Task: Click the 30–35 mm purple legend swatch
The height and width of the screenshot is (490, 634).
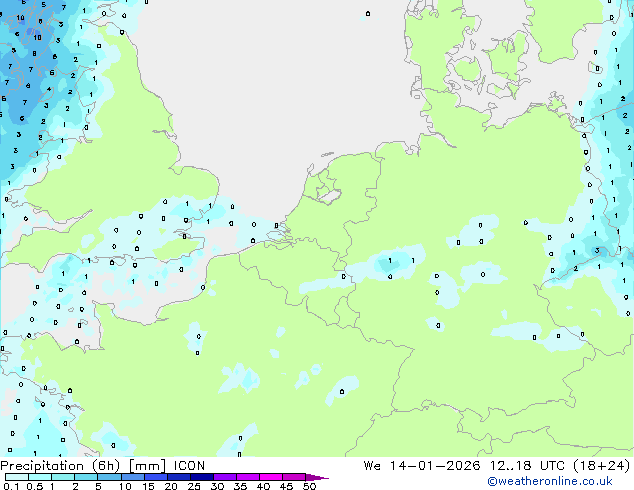Action: pos(225,477)
